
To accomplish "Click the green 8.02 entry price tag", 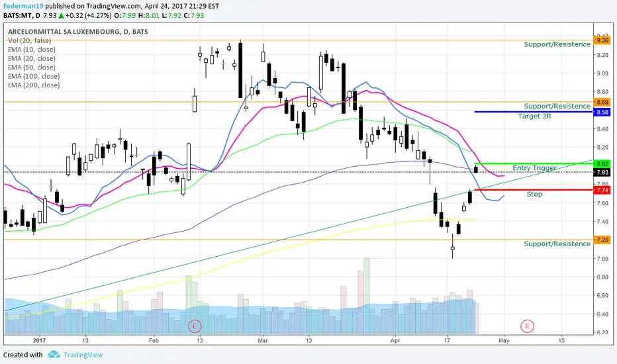I will pyautogui.click(x=602, y=163).
